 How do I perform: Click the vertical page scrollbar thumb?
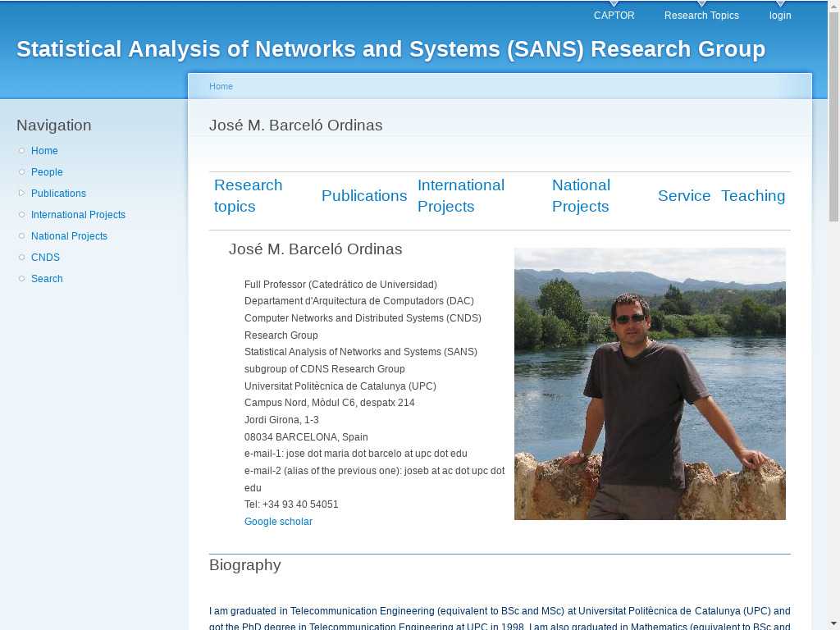833,116
